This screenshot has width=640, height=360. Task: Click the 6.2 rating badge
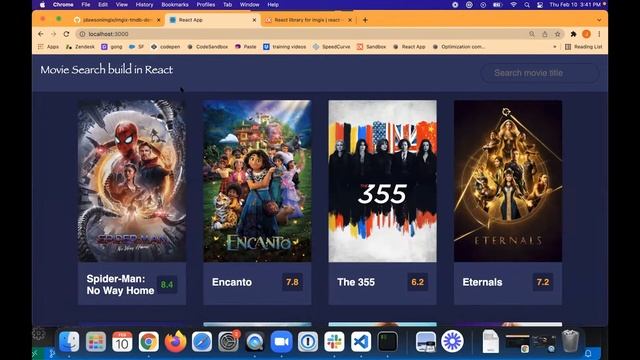tap(418, 282)
